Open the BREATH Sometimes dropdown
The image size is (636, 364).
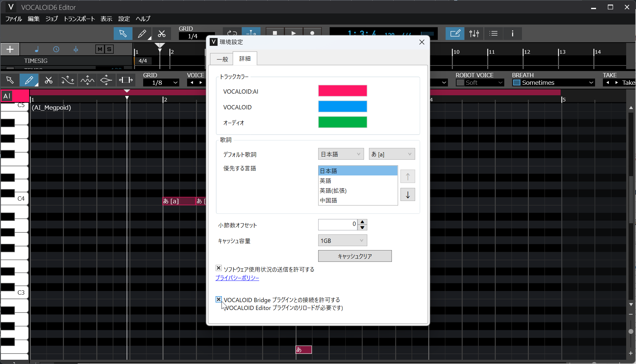point(558,83)
